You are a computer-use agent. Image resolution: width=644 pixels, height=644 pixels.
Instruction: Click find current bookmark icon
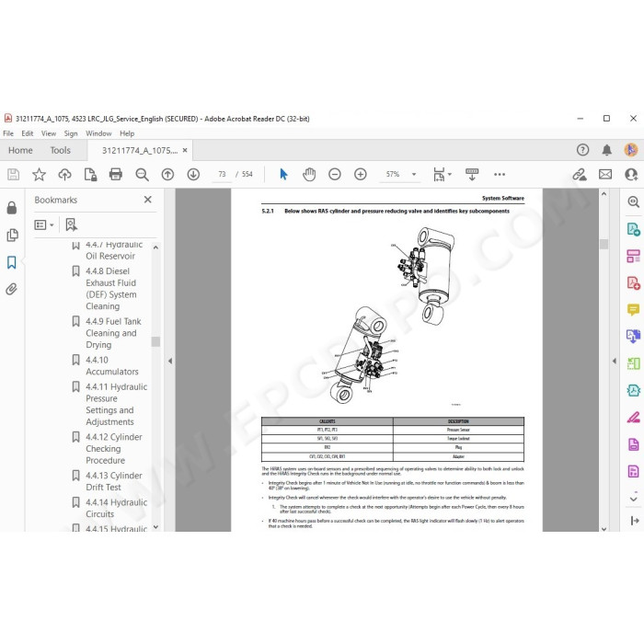[x=71, y=224]
